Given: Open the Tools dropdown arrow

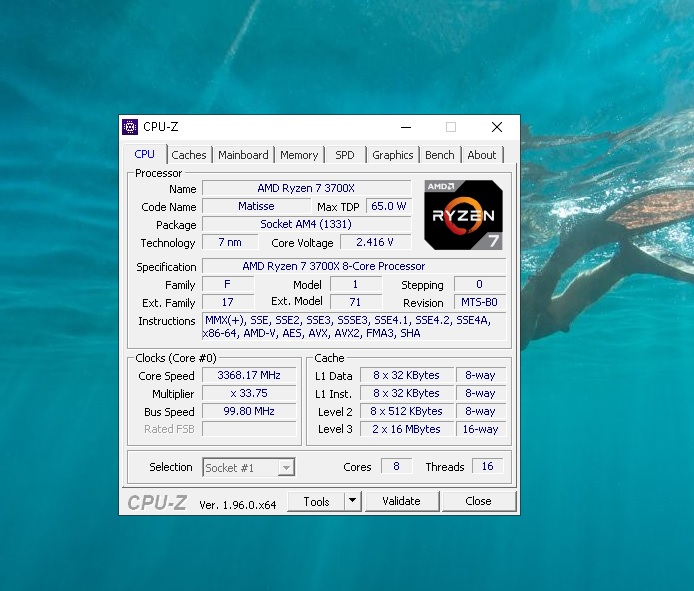Looking at the screenshot, I should point(352,501).
